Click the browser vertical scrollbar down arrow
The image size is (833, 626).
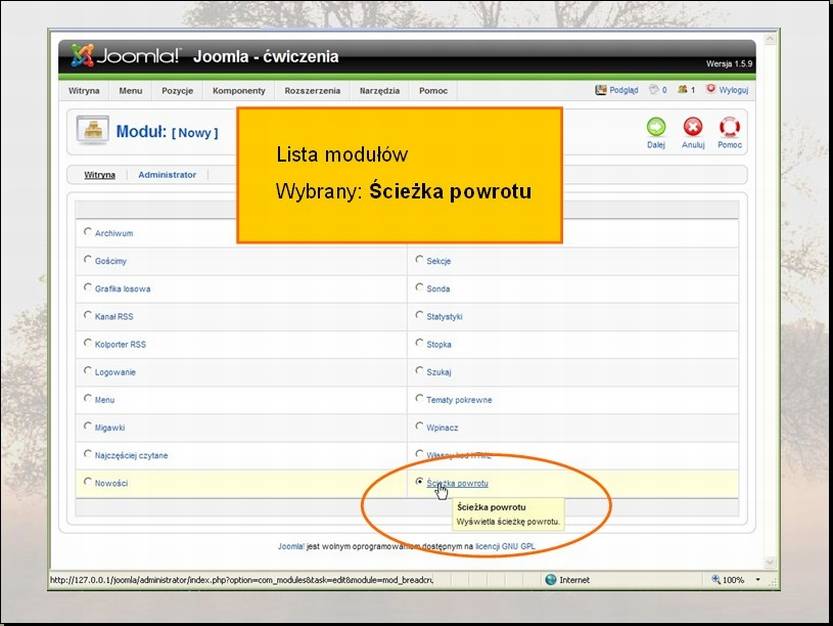click(770, 562)
